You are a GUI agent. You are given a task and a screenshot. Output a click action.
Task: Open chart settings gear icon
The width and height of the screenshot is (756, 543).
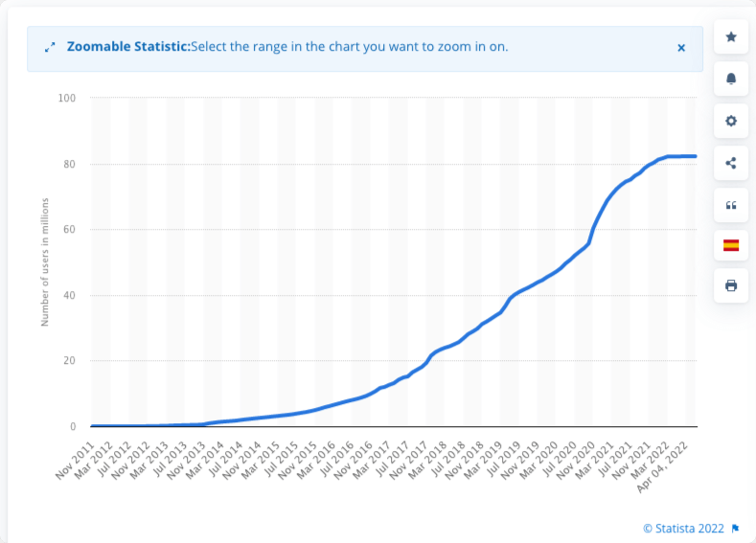click(x=731, y=121)
